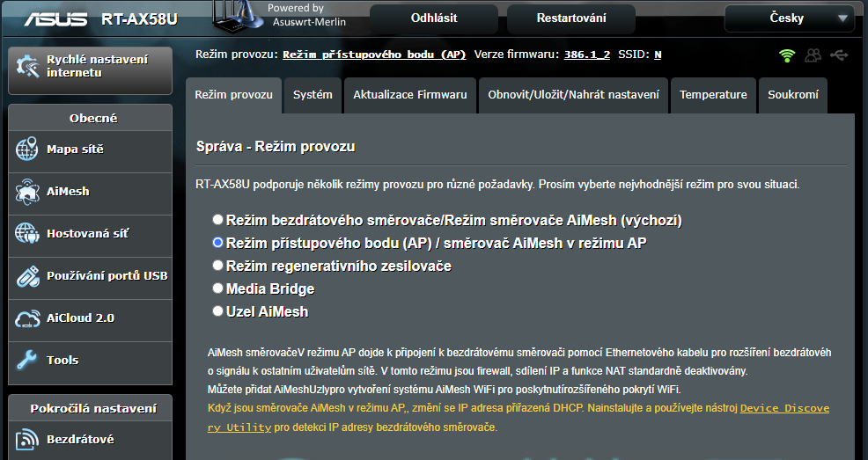The image size is (868, 460).
Task: Click the AiCloud 2.0 cloud icon
Action: pyautogui.click(x=27, y=318)
